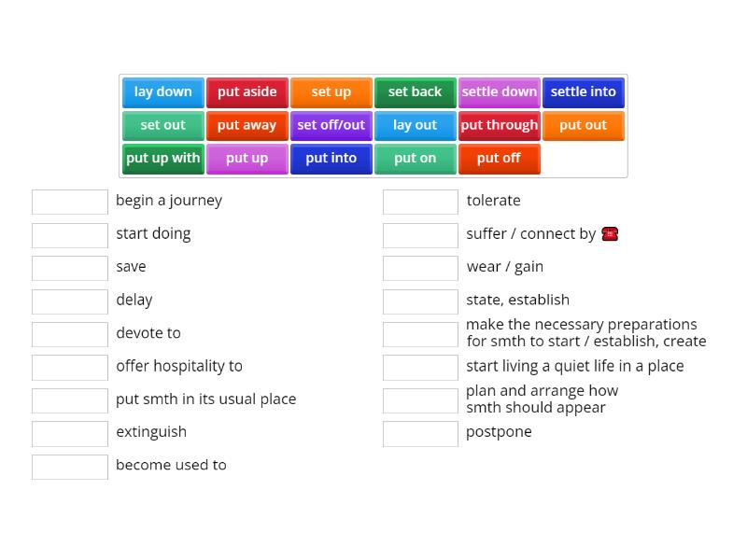Click the drop box for 'delay'
The width and height of the screenshot is (747, 560).
pyautogui.click(x=70, y=301)
